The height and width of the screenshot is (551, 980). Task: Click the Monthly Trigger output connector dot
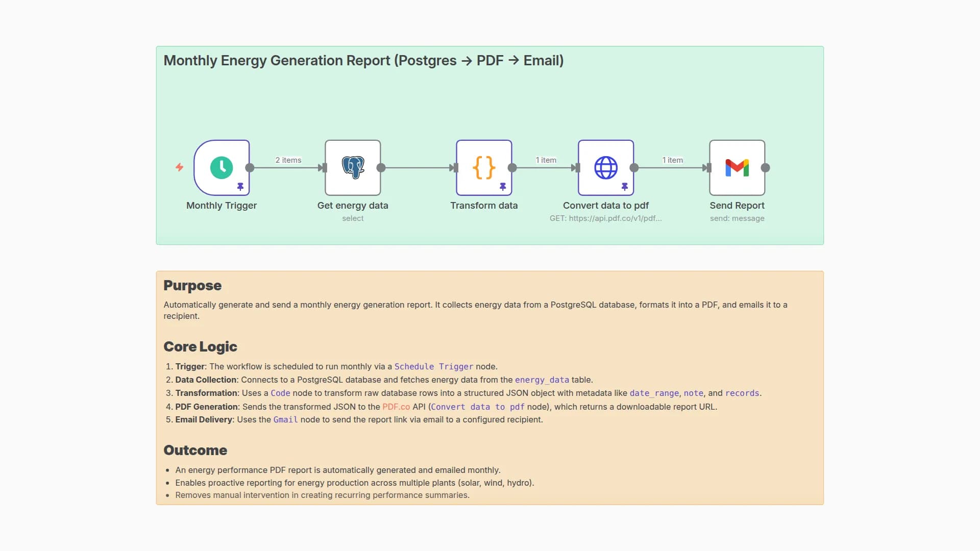(x=250, y=167)
